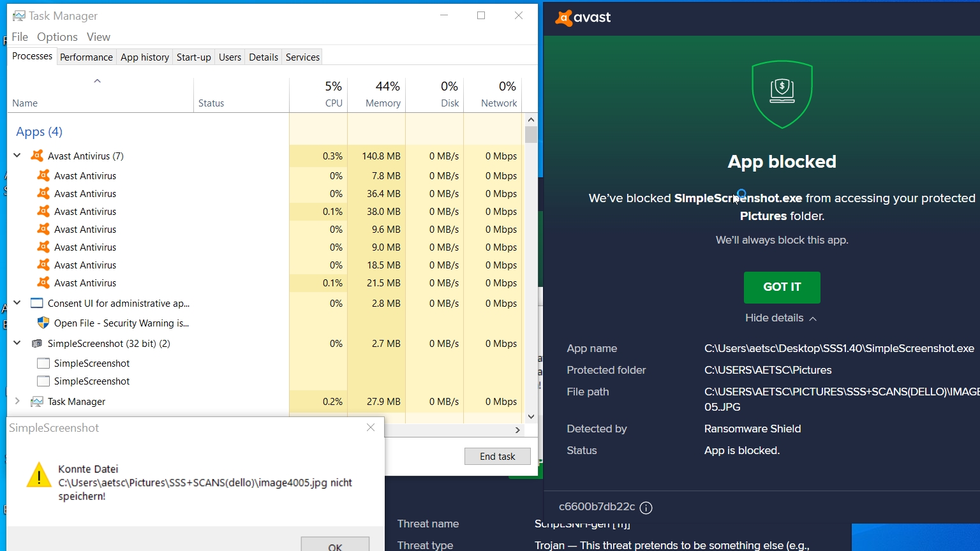Viewport: 980px width, 551px height.
Task: Click the C:\USERS\AETSC\Pictures protected folder value
Action: (x=768, y=370)
